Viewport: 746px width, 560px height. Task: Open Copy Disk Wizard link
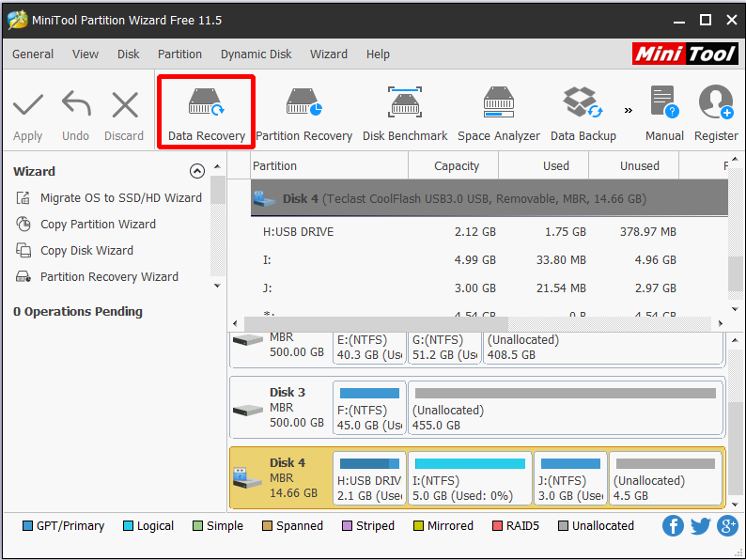[x=86, y=250]
